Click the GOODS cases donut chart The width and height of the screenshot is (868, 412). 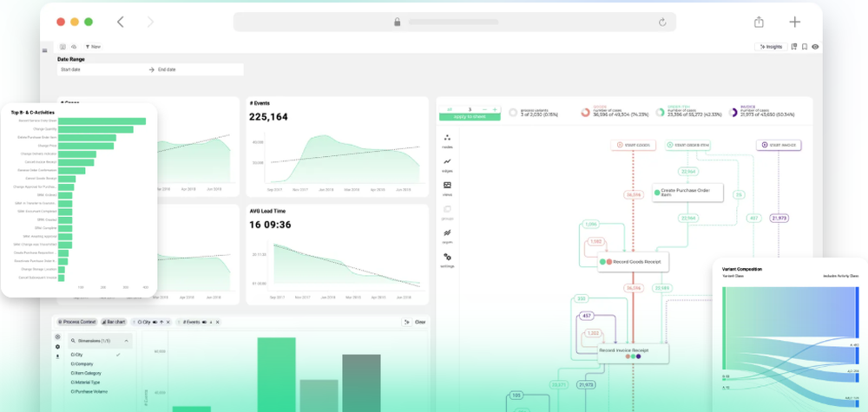585,112
